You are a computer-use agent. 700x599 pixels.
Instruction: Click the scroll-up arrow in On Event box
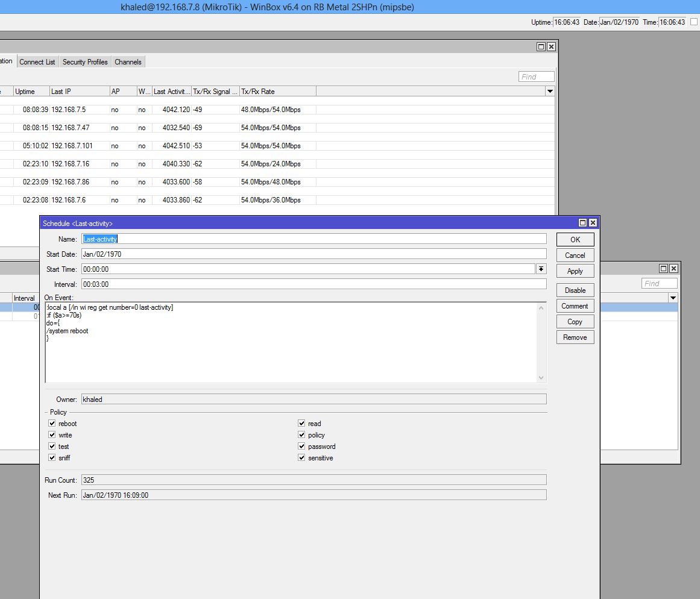coord(541,307)
